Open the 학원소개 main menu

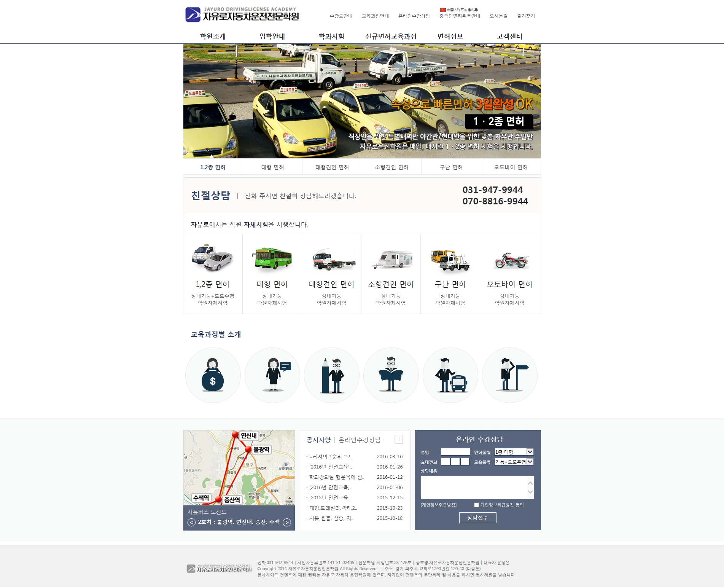(x=213, y=37)
